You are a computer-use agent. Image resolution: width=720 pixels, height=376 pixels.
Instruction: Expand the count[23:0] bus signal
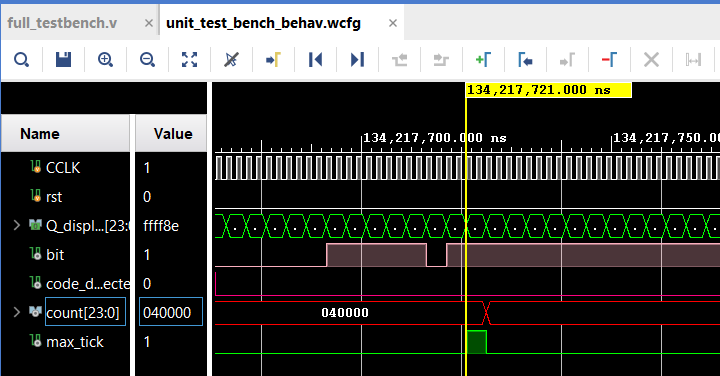[17, 312]
